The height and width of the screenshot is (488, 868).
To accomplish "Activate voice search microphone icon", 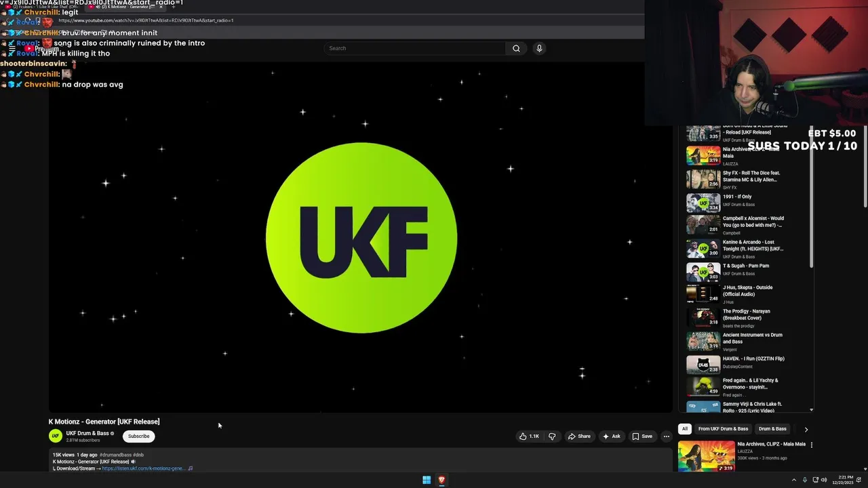I will point(539,48).
